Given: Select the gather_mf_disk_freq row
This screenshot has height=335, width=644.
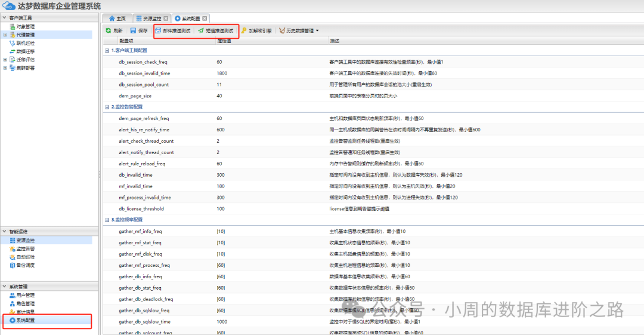Looking at the screenshot, I should [x=373, y=254].
